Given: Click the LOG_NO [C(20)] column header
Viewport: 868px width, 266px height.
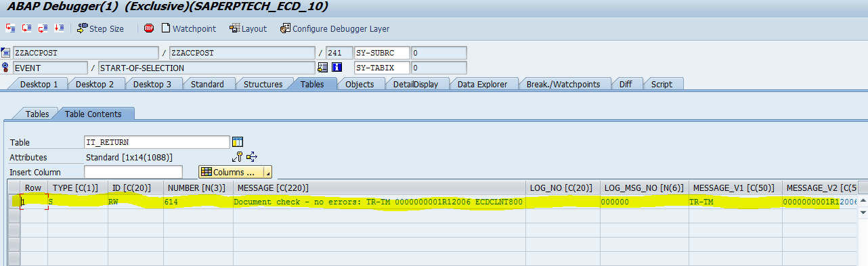Looking at the screenshot, I should [563, 187].
